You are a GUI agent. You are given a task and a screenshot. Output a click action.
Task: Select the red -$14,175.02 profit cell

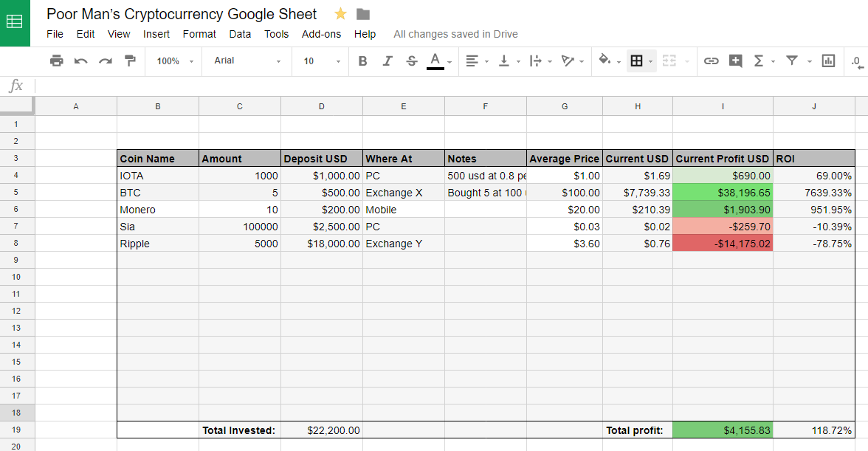tap(723, 244)
